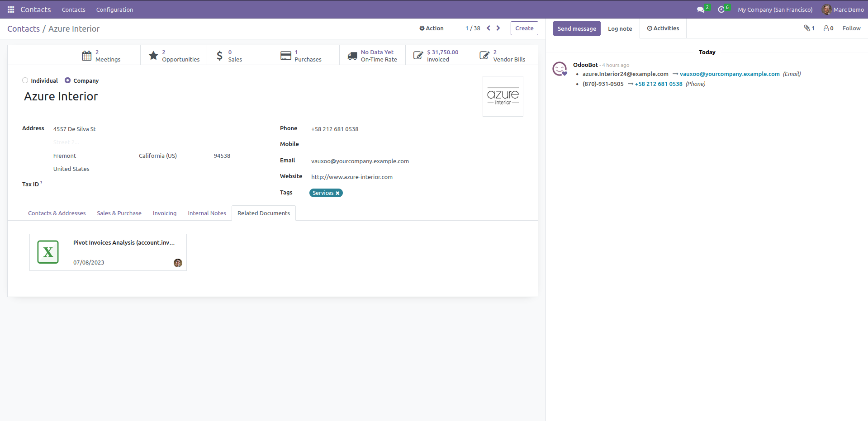This screenshot has width=868, height=421.
Task: Switch to Sales & Purchase tab
Action: 119,213
